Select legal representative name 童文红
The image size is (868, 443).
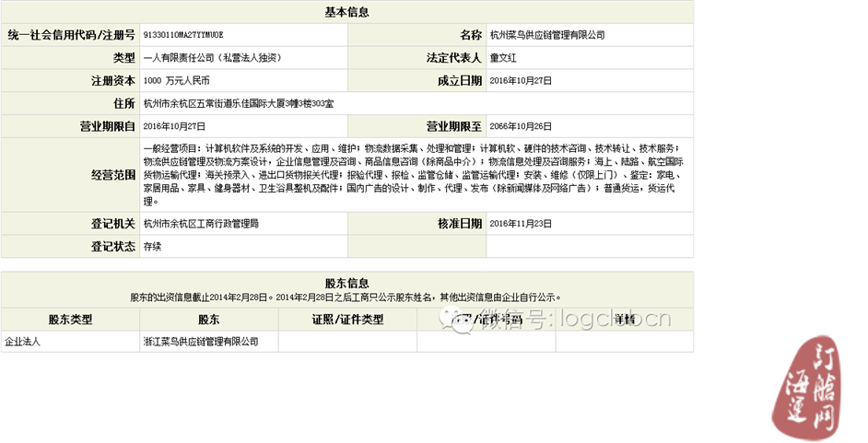[503, 57]
